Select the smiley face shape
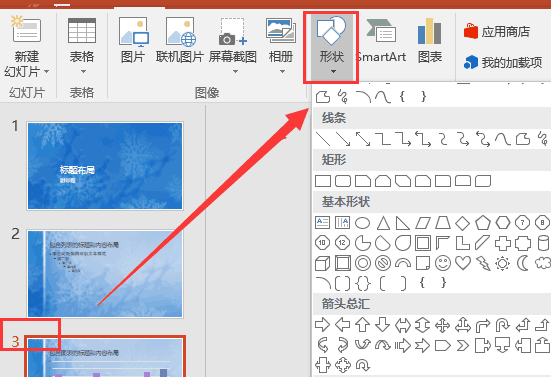The height and width of the screenshot is (377, 551). click(x=443, y=263)
